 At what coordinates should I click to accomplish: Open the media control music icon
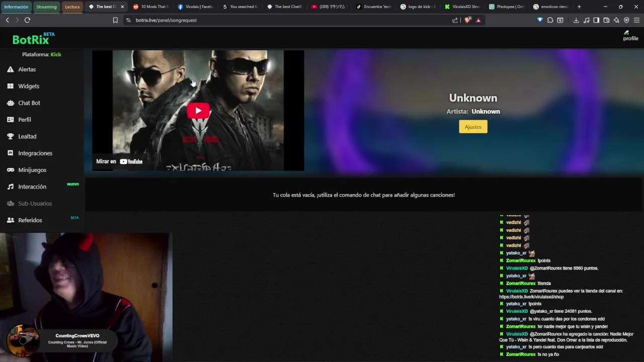pyautogui.click(x=586, y=20)
